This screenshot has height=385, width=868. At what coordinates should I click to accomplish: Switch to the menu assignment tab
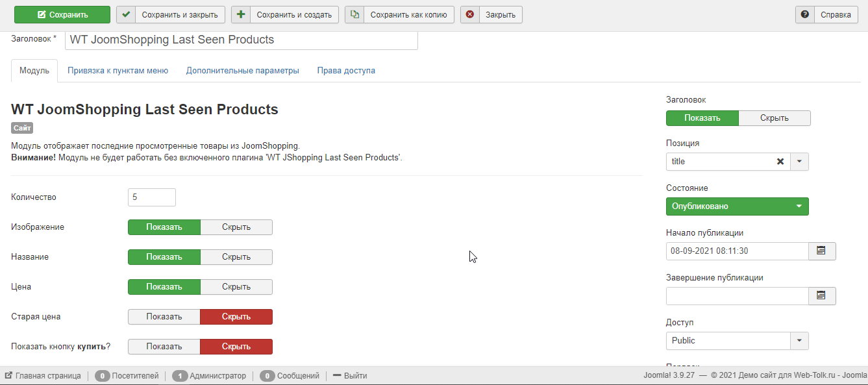click(118, 71)
